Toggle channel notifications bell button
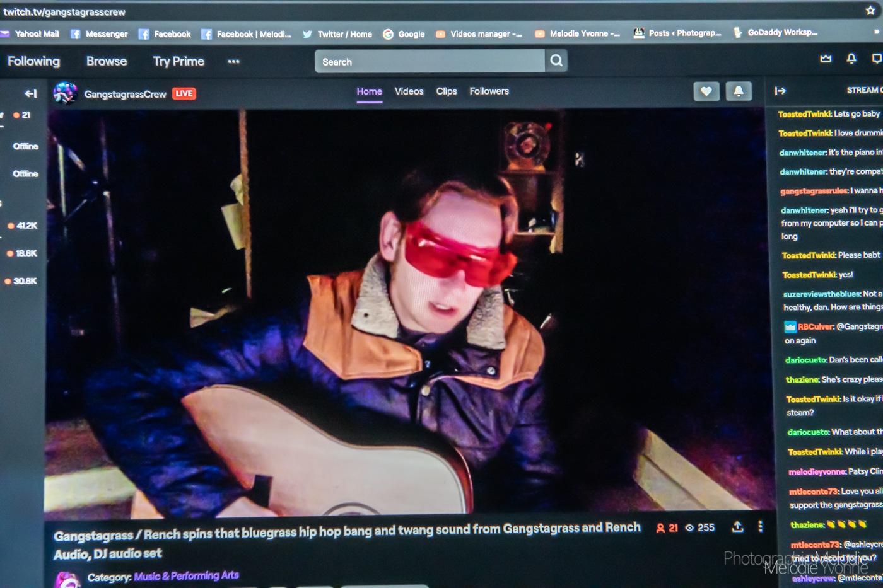Image resolution: width=883 pixels, height=588 pixels. [738, 91]
